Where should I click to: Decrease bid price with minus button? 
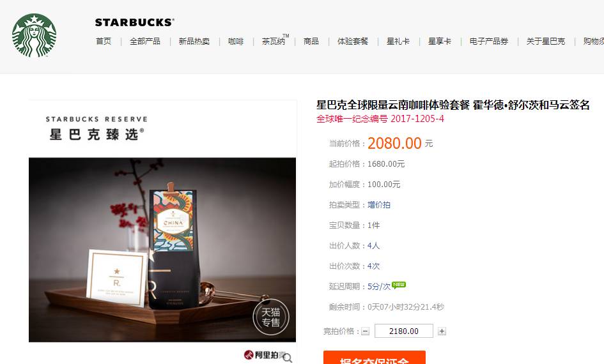tap(365, 331)
